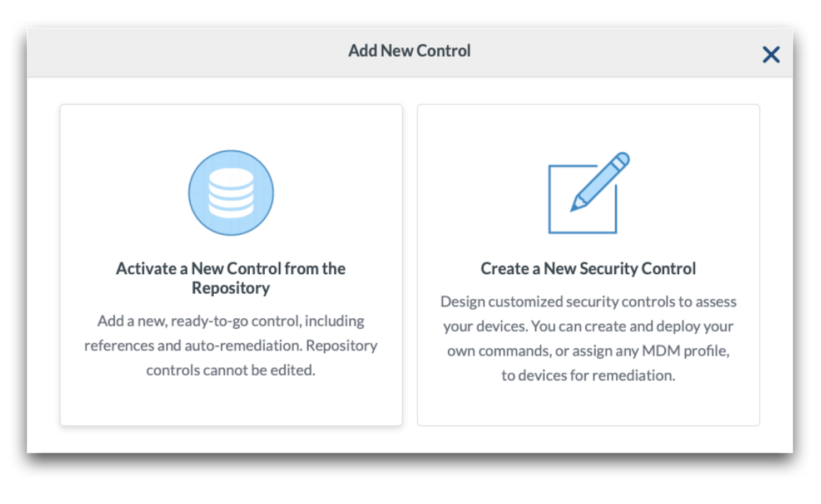The height and width of the screenshot is (504, 821).
Task: Click "controls cannot be edited." text
Action: click(231, 370)
